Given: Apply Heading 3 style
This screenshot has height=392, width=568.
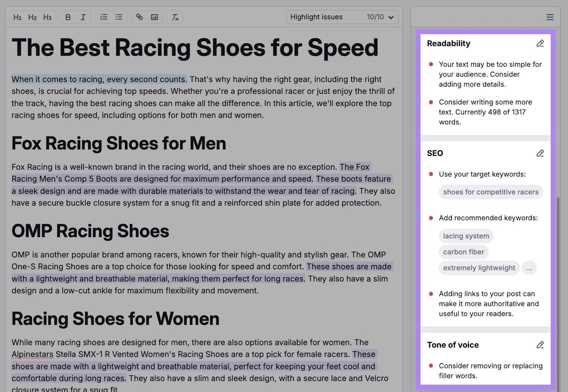Looking at the screenshot, I should [x=47, y=17].
